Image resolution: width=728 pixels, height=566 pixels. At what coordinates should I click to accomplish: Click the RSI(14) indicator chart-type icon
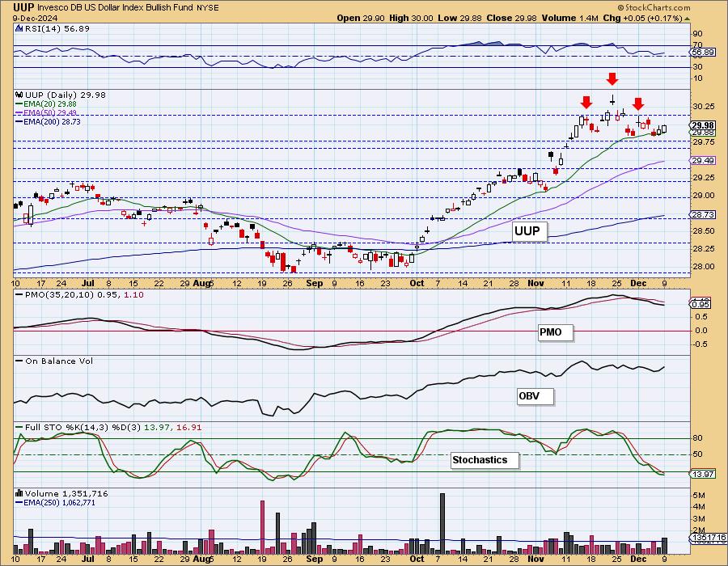point(19,28)
